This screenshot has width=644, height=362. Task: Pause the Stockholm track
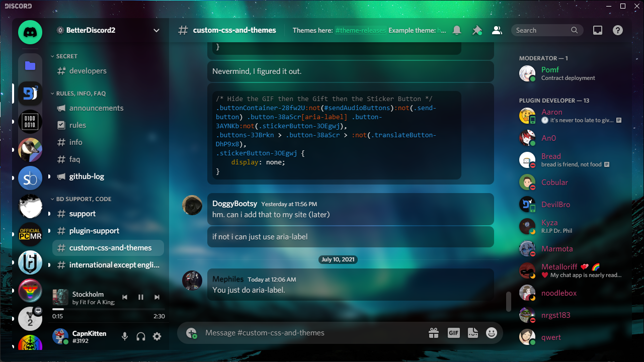click(141, 297)
